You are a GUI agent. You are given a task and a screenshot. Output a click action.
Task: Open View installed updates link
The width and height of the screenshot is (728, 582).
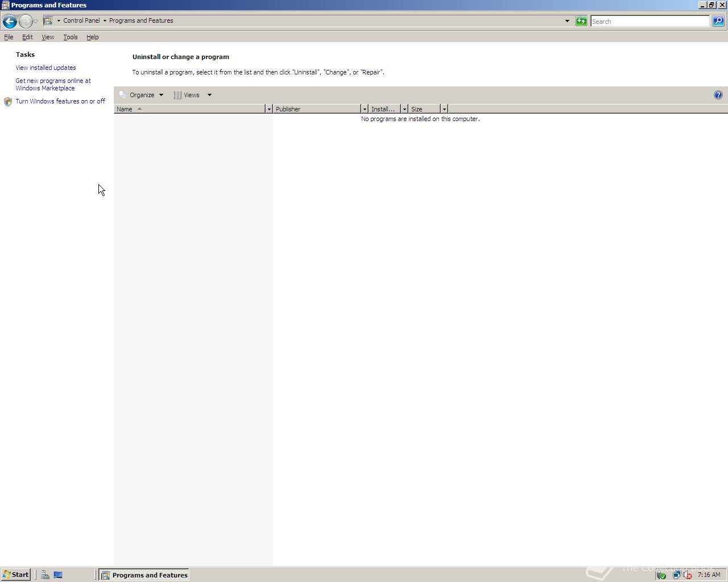coord(45,68)
